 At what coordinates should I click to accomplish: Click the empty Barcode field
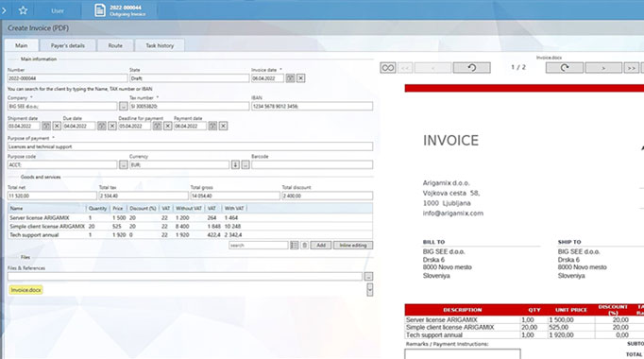(x=313, y=164)
